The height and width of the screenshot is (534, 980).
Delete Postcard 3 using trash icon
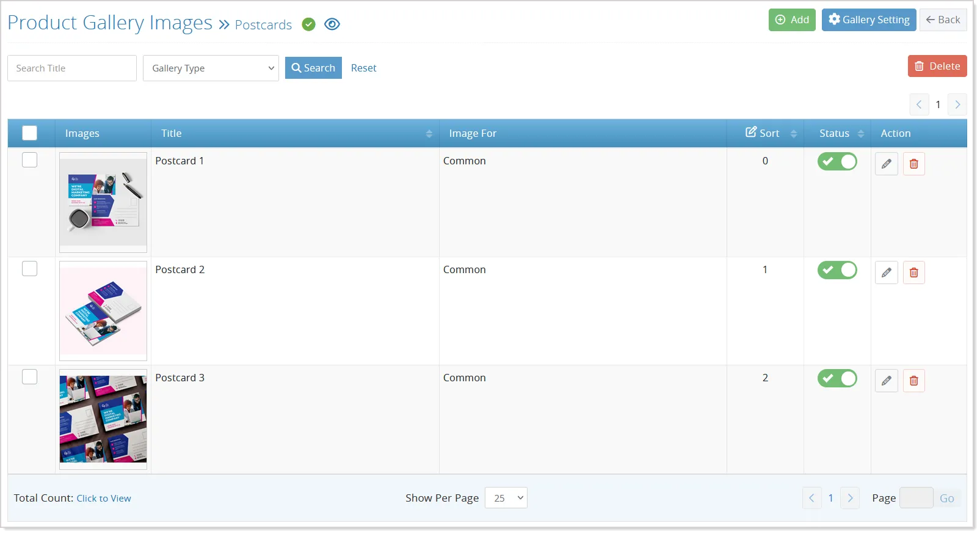[x=914, y=381]
